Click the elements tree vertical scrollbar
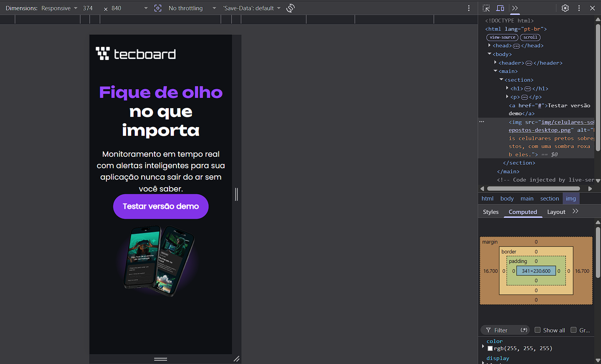 598,87
